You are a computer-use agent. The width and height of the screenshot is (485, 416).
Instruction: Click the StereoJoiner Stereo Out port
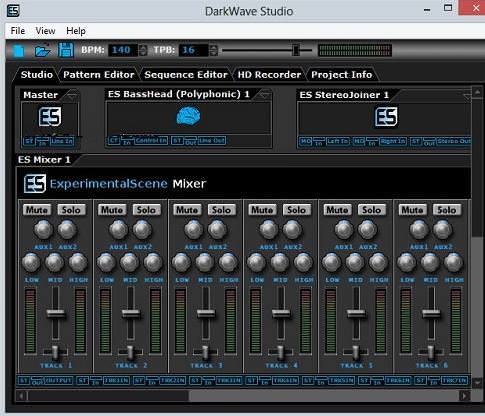pos(454,141)
